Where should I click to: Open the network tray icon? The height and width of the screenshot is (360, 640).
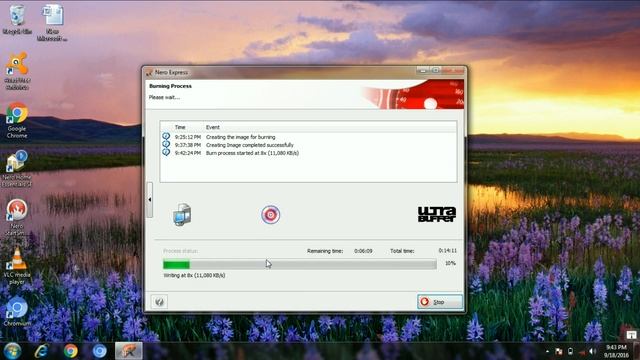pyautogui.click(x=582, y=351)
